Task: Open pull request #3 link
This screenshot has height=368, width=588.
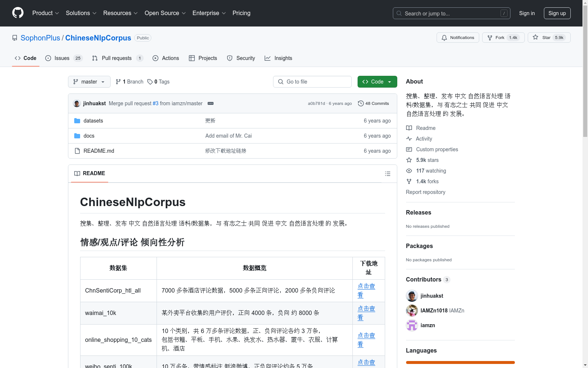Action: tap(155, 103)
